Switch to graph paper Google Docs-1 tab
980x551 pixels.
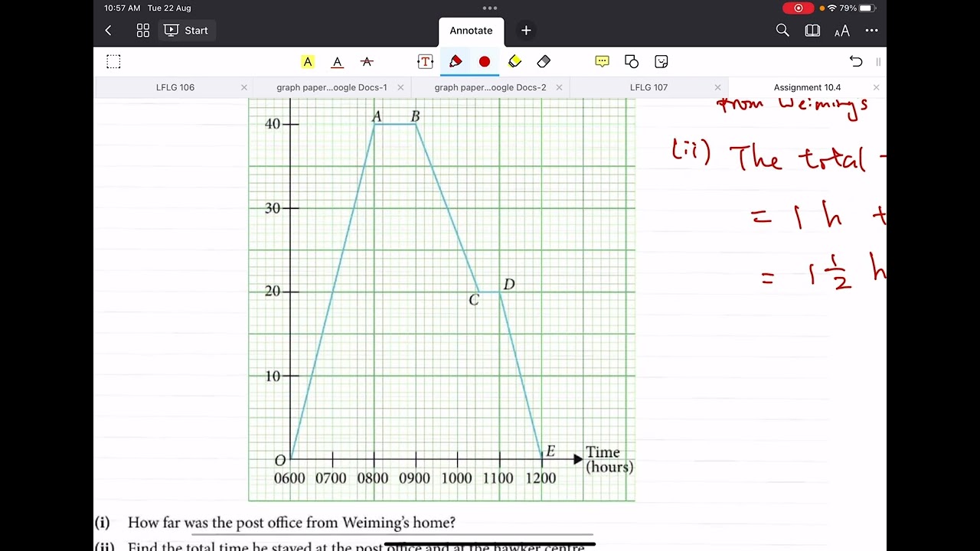click(332, 87)
